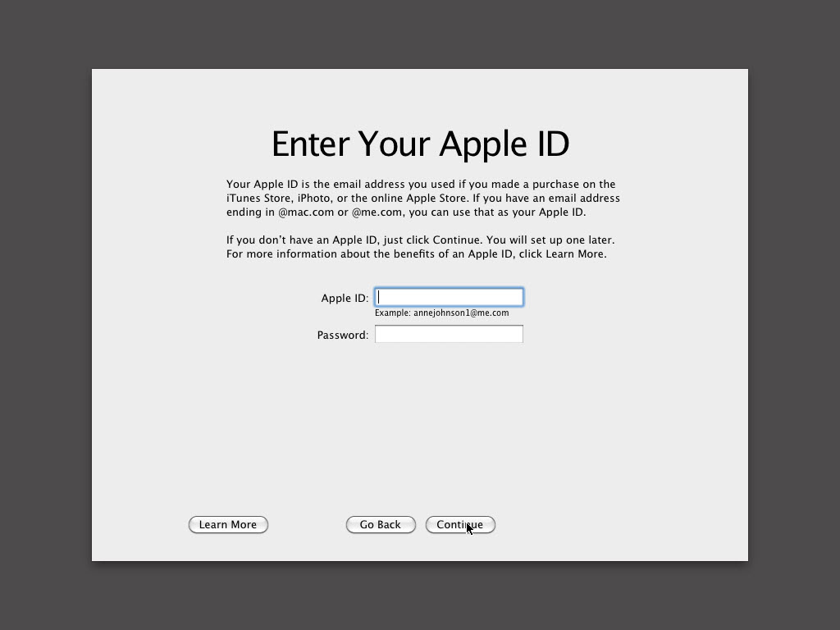Screen dimensions: 840x630
Task: Continue without entering an Apple ID
Action: point(460,524)
